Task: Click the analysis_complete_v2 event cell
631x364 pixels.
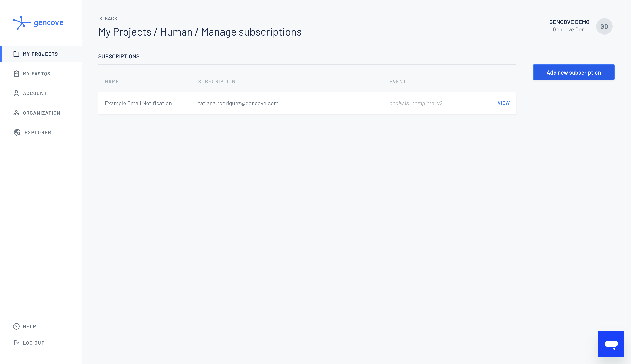Action: tap(416, 103)
